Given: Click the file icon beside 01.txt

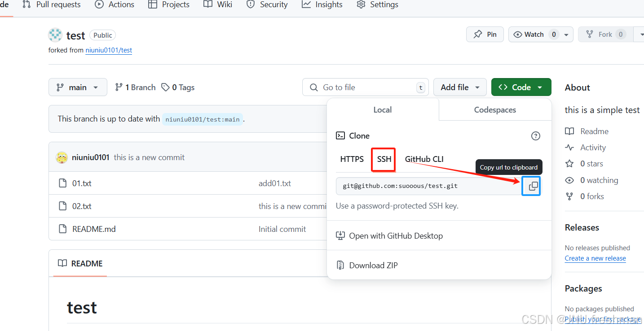Looking at the screenshot, I should coord(63,183).
